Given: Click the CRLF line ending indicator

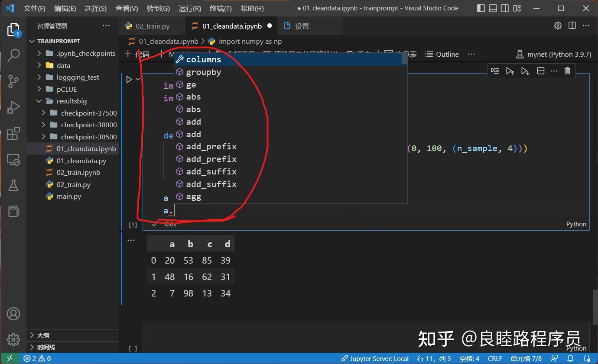Looking at the screenshot, I should 495,358.
